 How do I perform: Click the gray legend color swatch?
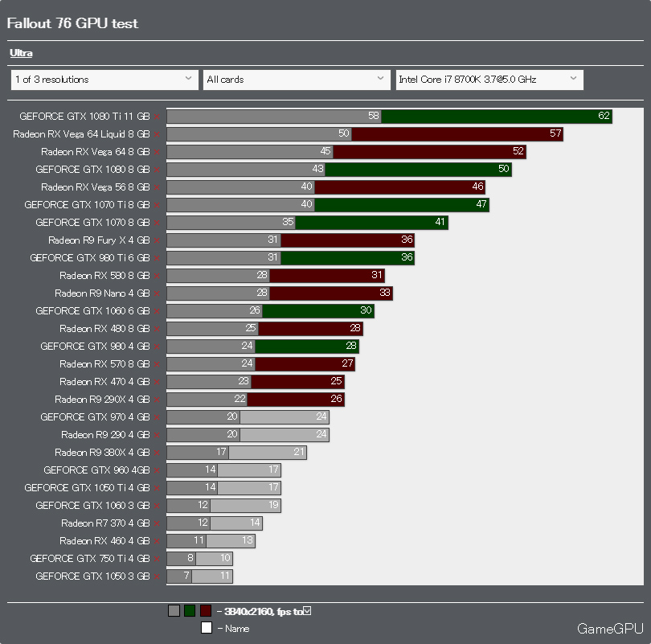(x=174, y=611)
